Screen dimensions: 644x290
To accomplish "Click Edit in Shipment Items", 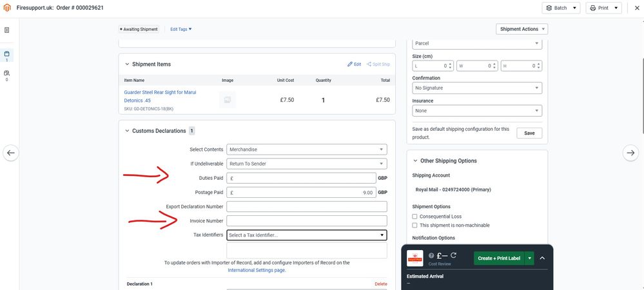I will point(355,64).
